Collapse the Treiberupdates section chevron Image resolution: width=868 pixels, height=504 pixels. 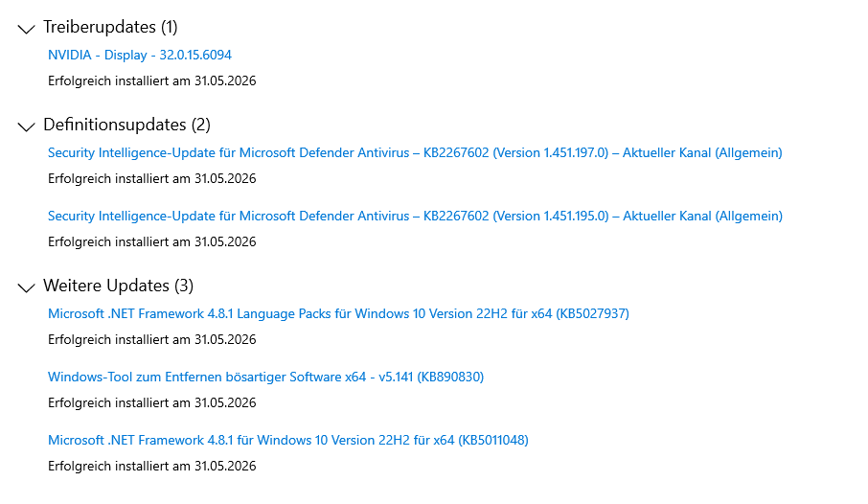click(x=26, y=29)
